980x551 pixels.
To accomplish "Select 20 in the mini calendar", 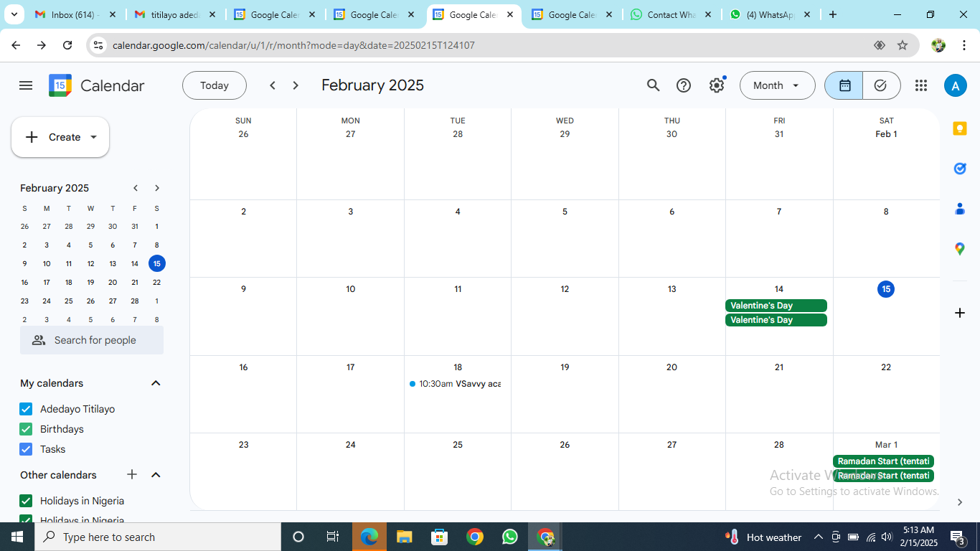I will tap(113, 282).
